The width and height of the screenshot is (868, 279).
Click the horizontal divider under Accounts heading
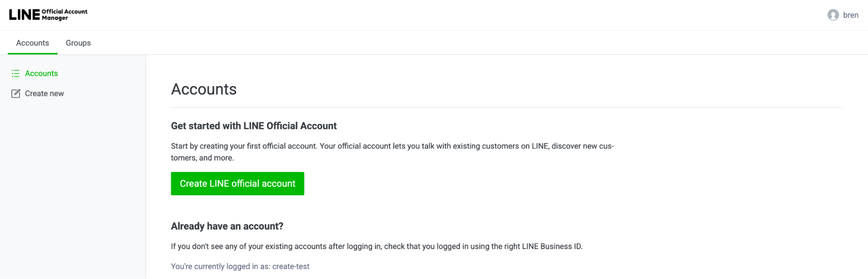506,107
